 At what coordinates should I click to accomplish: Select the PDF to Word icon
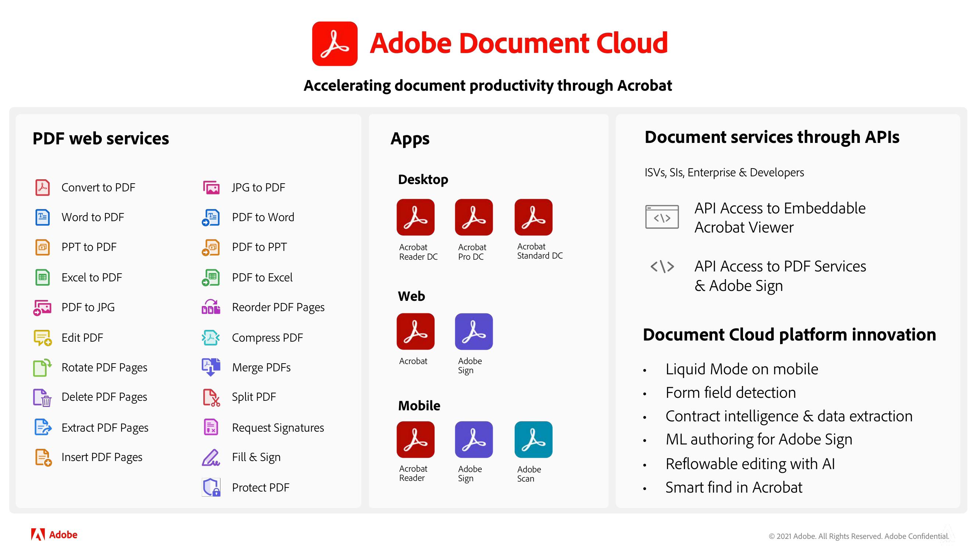click(211, 217)
